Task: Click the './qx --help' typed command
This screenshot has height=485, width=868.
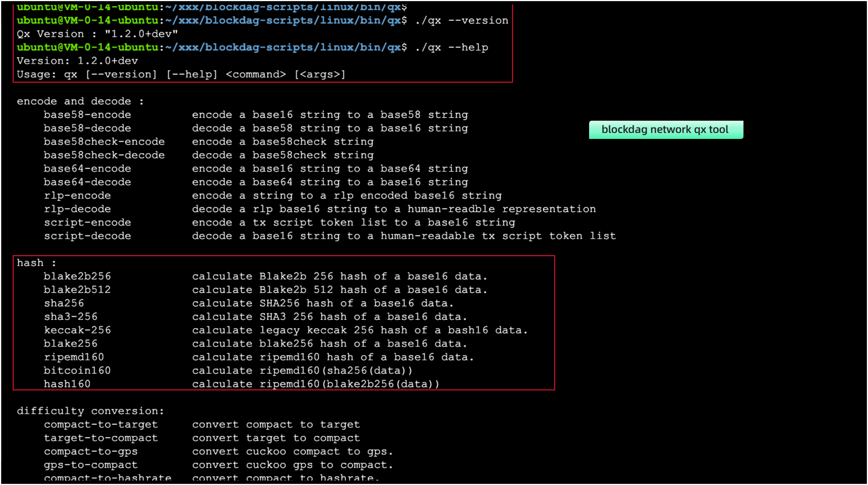Action: 452,48
